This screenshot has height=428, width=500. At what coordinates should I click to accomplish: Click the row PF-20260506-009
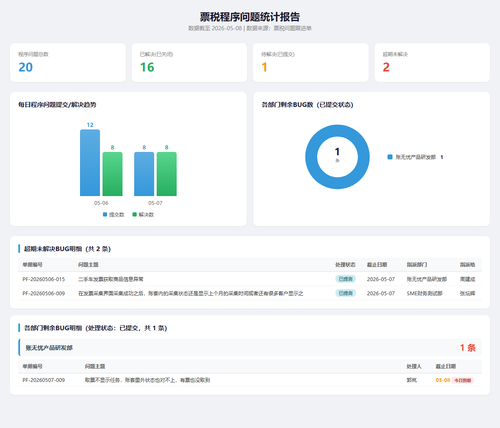click(x=250, y=293)
